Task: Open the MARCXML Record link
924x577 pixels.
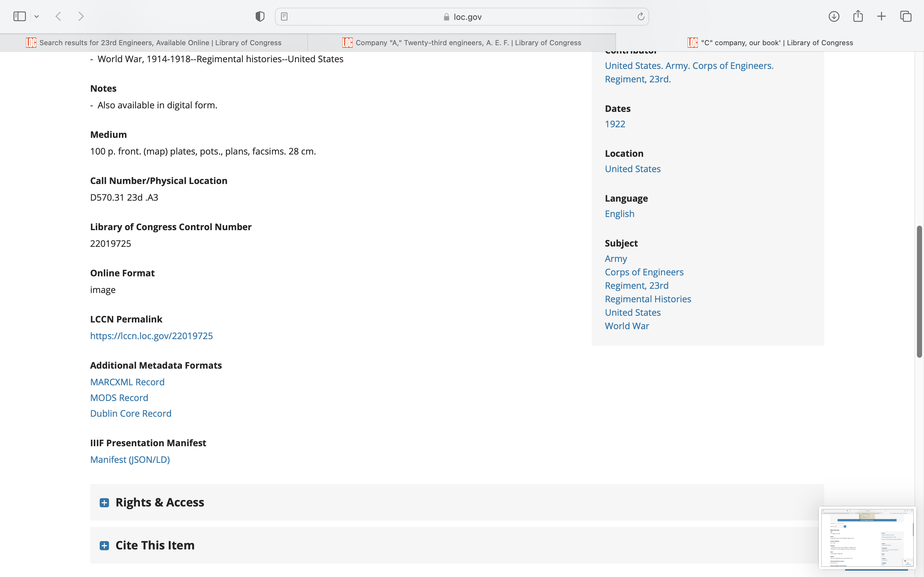Action: (127, 382)
